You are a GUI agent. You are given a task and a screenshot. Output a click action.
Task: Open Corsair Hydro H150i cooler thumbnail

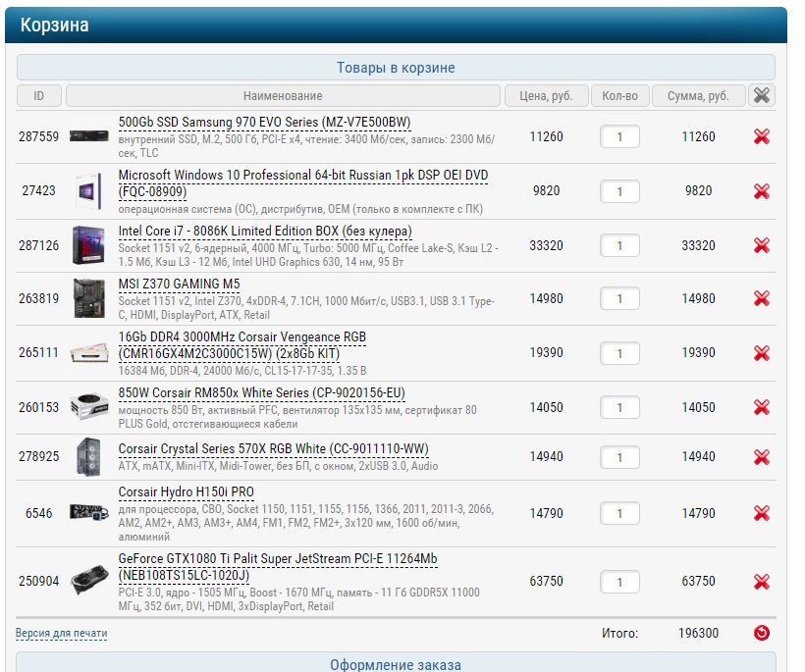click(x=88, y=512)
